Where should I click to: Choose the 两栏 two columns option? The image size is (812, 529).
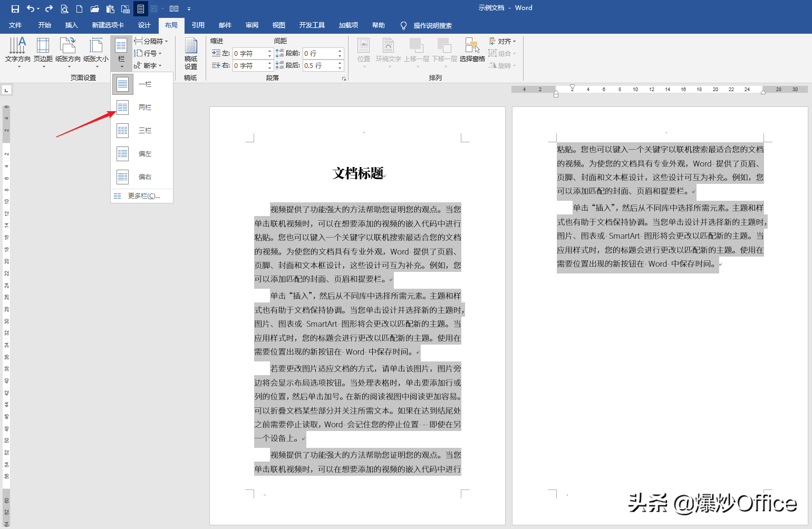(x=142, y=107)
